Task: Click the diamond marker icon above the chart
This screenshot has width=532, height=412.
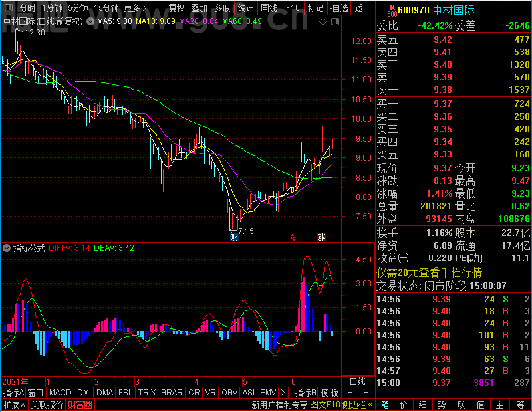Action: tap(323, 22)
